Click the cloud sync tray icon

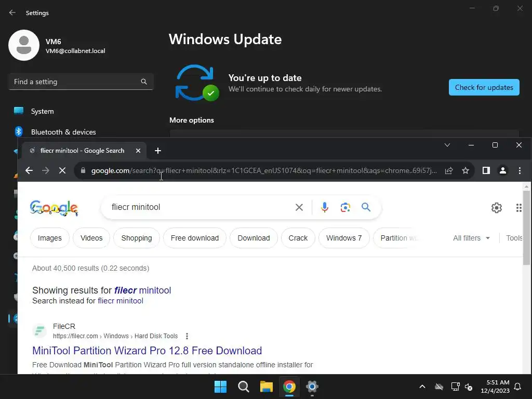(439, 387)
